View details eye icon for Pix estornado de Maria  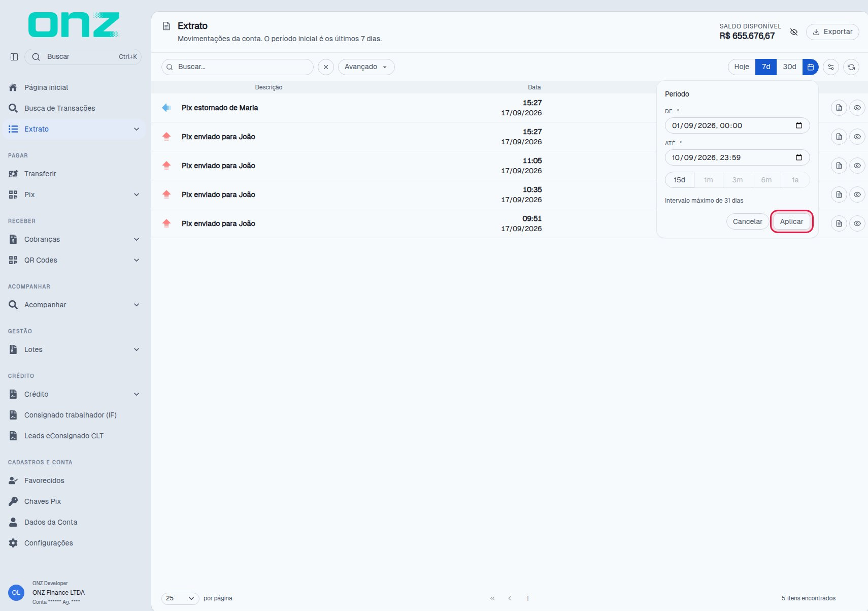pos(857,108)
